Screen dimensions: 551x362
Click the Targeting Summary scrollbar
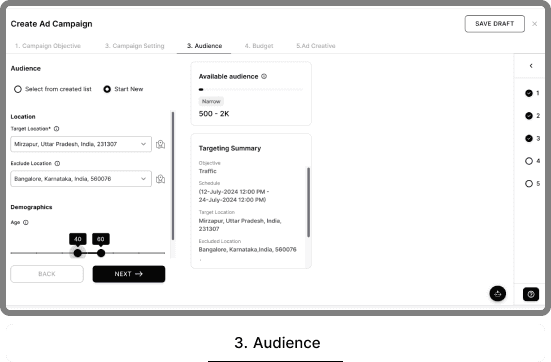tap(308, 202)
